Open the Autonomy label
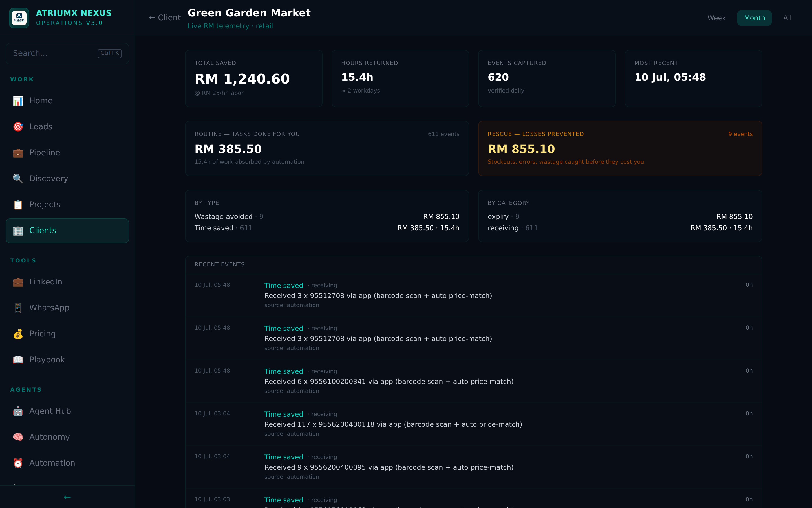 click(49, 437)
